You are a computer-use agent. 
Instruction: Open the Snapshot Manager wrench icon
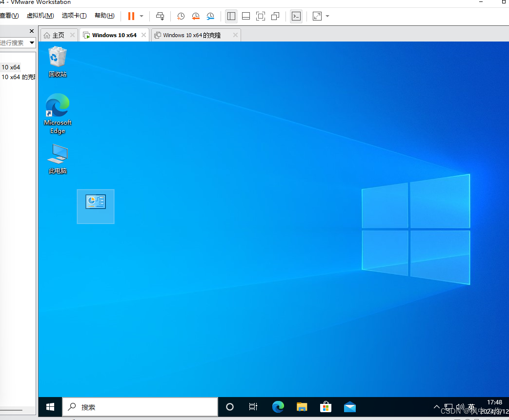tap(210, 16)
